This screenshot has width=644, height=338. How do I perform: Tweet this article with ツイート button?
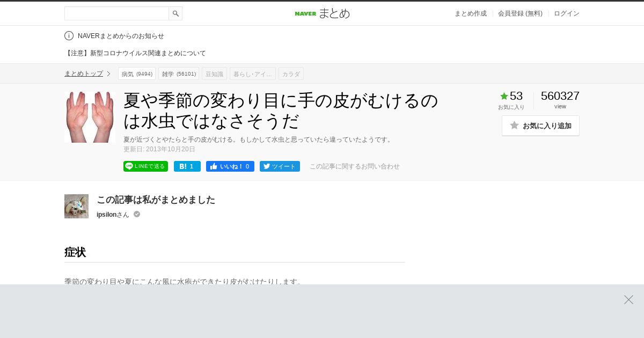[280, 166]
